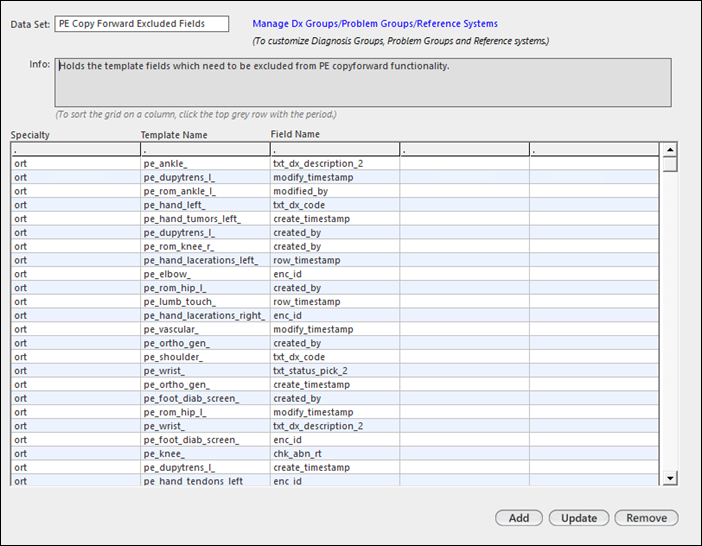Click the modified_by field cell
Image resolution: width=702 pixels, height=546 pixels.
click(x=334, y=191)
